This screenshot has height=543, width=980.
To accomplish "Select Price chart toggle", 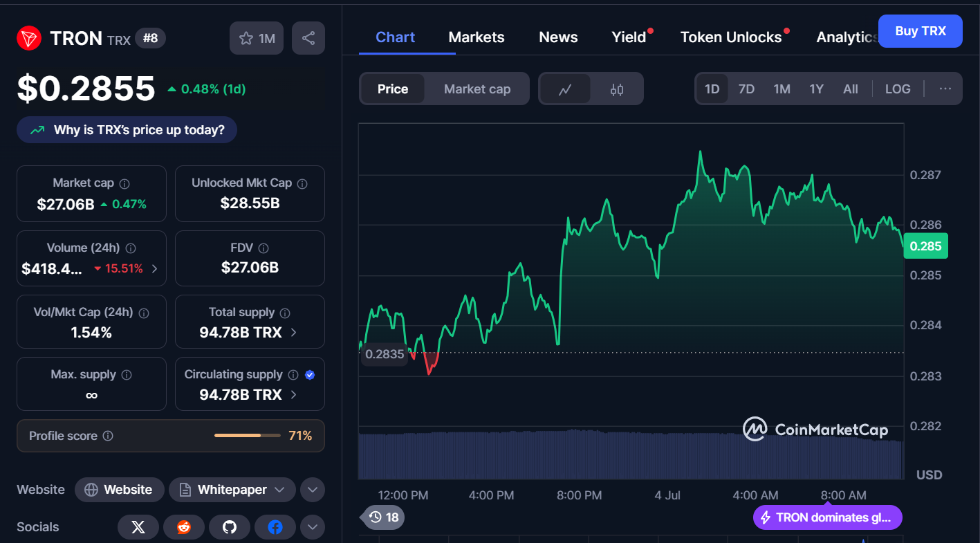I will click(393, 89).
